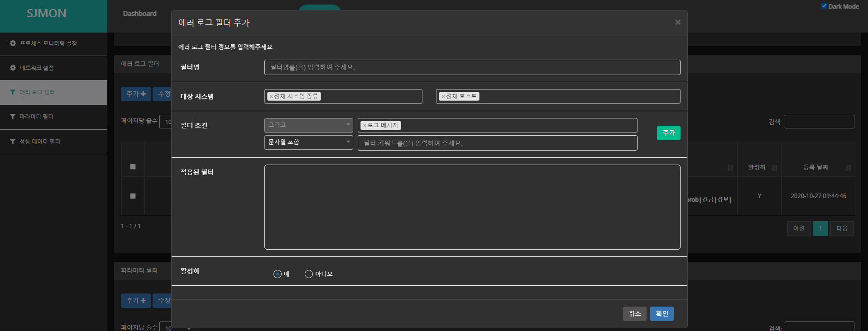Click 추가 button in 파라미터 필터 panel
Image resolution: width=868 pixels, height=331 pixels.
[x=136, y=301]
